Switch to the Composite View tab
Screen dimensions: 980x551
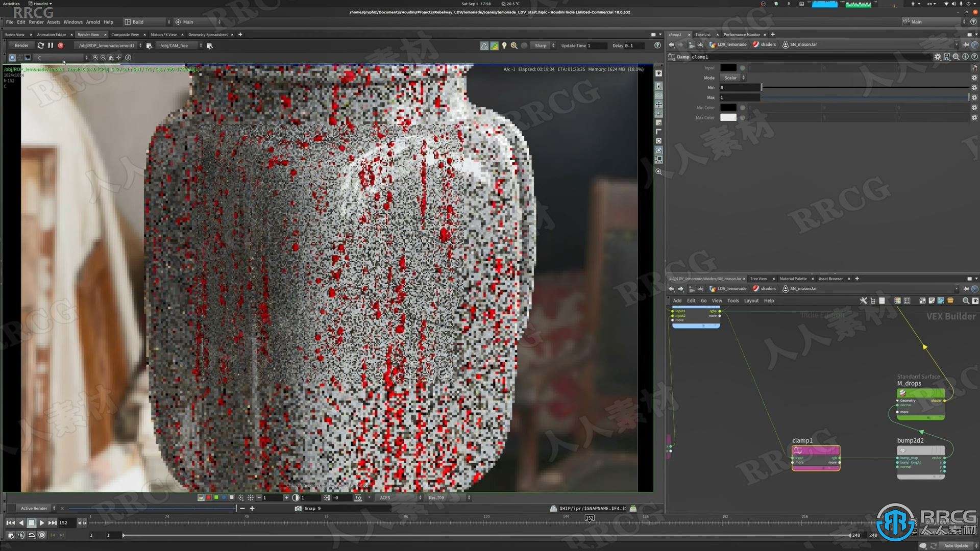pos(125,35)
